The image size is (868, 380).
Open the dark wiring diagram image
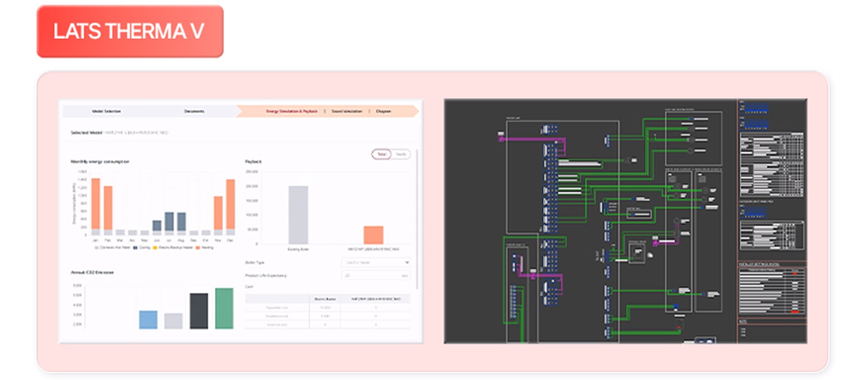pyautogui.click(x=625, y=221)
